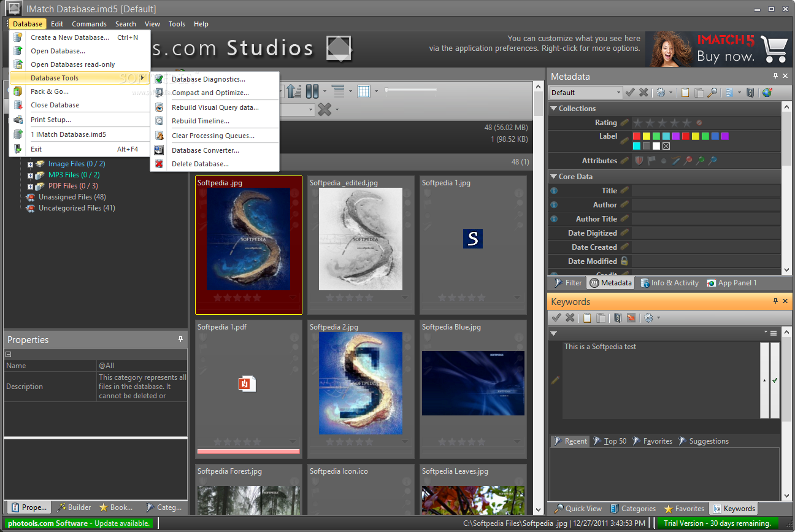Click the globe icon in Metadata toolbar

coord(767,93)
